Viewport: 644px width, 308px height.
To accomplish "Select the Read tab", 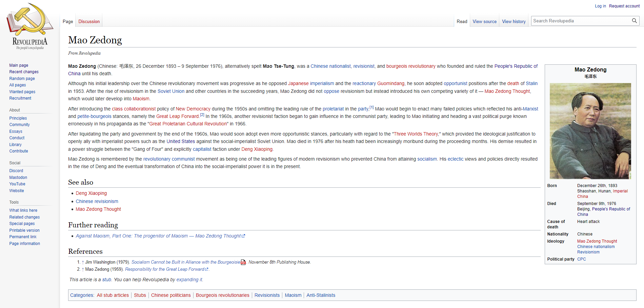I will (462, 21).
